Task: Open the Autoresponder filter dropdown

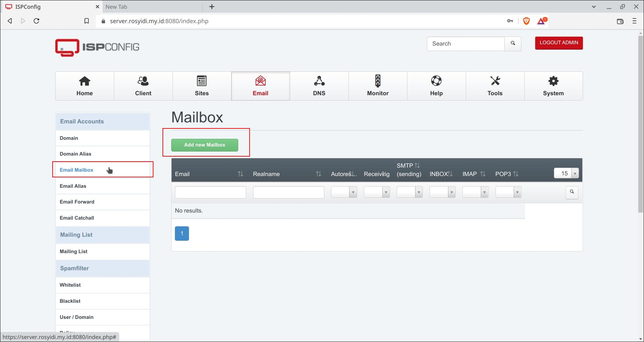Action: tap(344, 192)
